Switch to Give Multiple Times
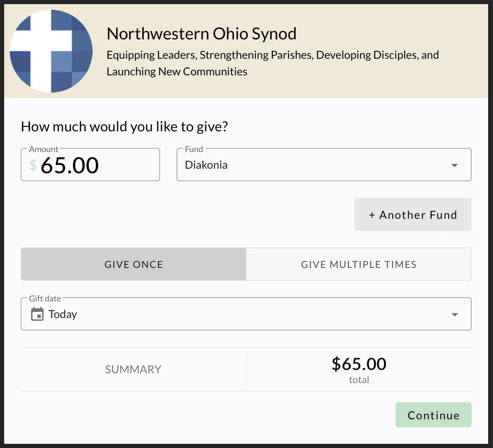 point(359,264)
